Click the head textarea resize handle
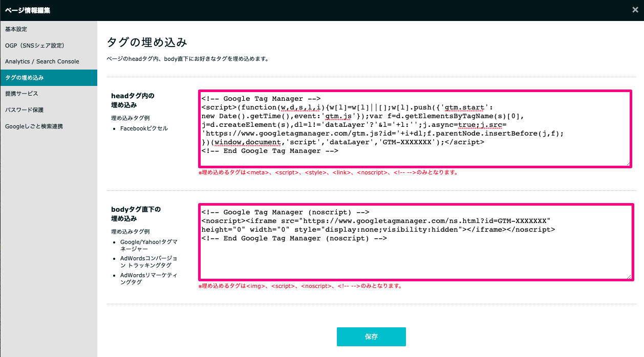This screenshot has height=357, width=644. 628,163
